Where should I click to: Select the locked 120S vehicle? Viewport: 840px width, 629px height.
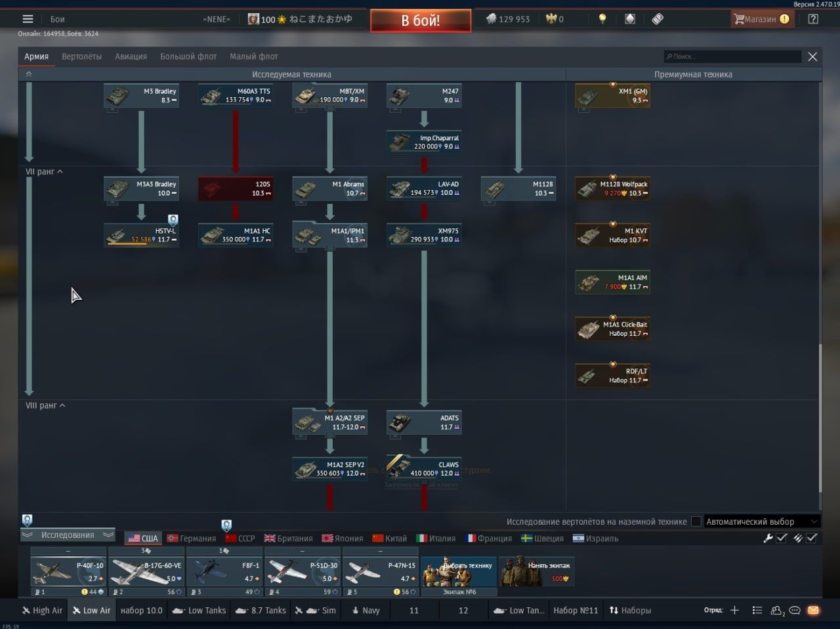tap(236, 189)
